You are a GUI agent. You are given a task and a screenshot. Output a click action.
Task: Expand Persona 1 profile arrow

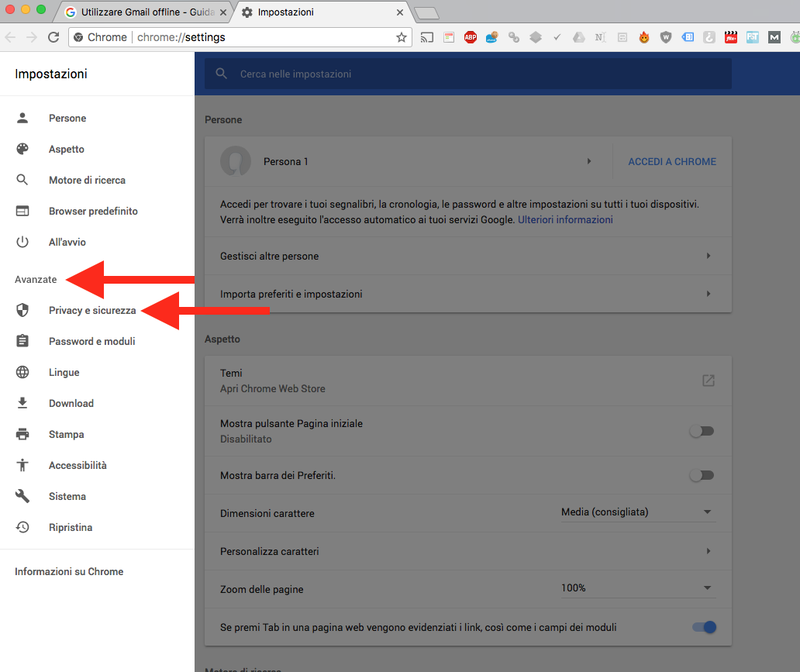[589, 161]
